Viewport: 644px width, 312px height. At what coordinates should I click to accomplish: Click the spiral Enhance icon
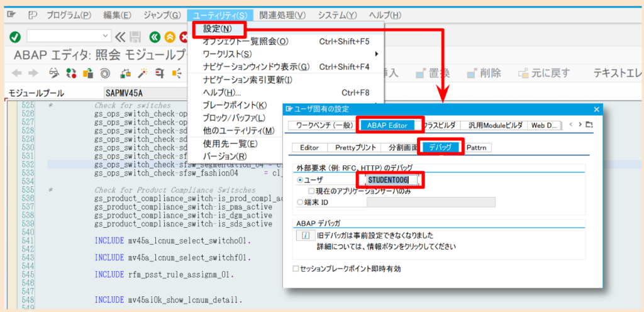click(105, 74)
